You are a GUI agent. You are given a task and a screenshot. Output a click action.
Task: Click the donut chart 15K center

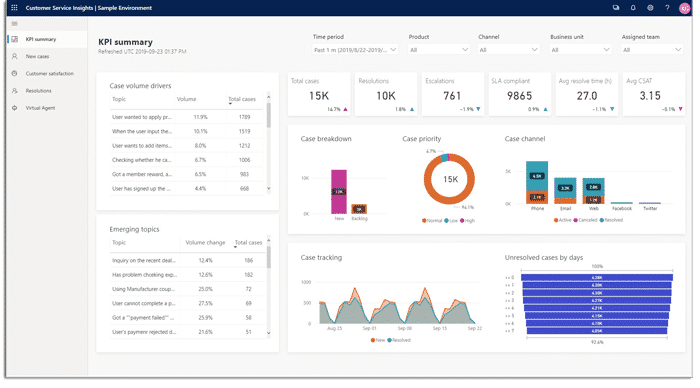[450, 179]
